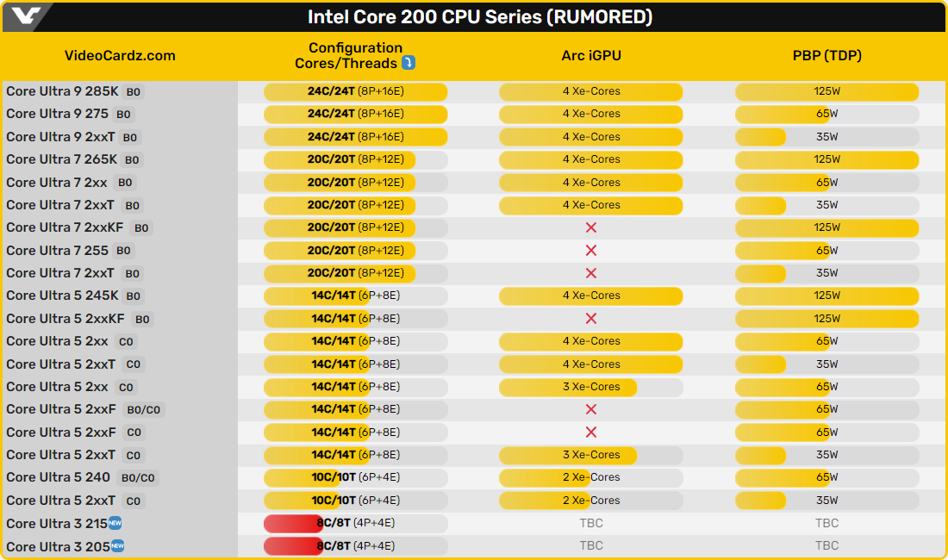Select the Arc iGPU column header
The image size is (948, 560).
tap(591, 56)
